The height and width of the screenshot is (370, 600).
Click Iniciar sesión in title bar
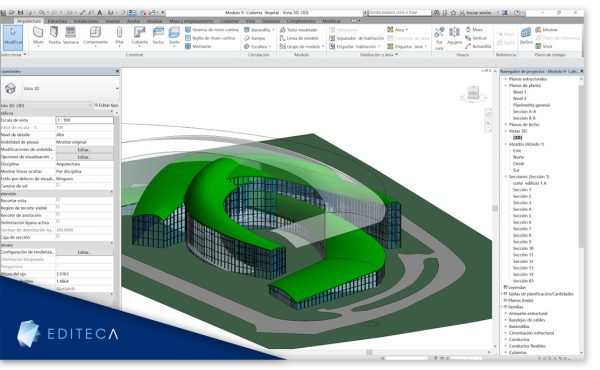(x=478, y=13)
